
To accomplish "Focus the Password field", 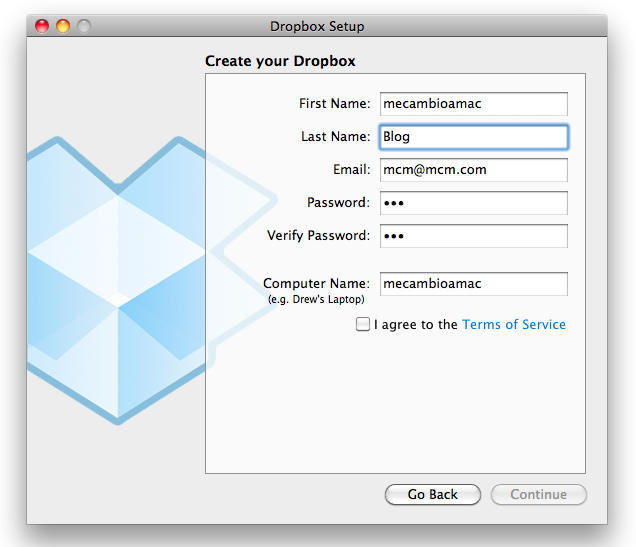I will pos(473,203).
